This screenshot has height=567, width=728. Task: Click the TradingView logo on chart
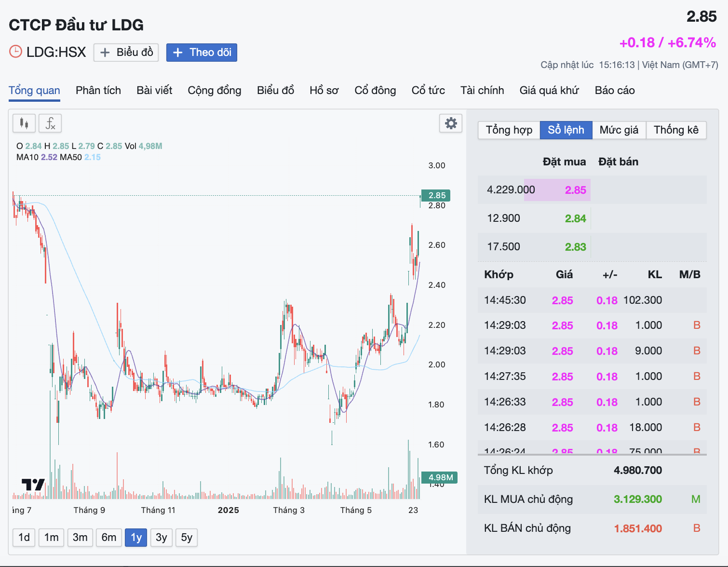tap(33, 485)
